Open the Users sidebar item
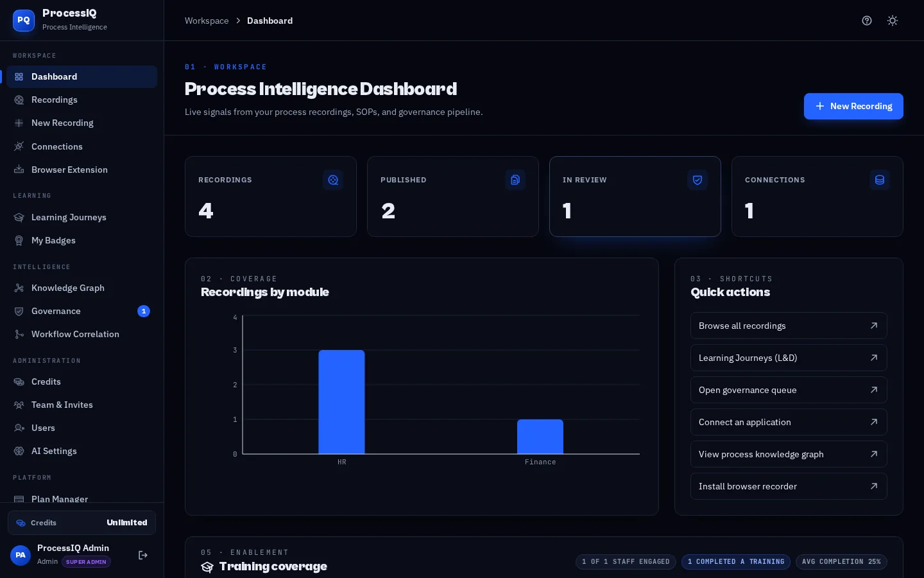Screen dimensions: 924x578 81,428
